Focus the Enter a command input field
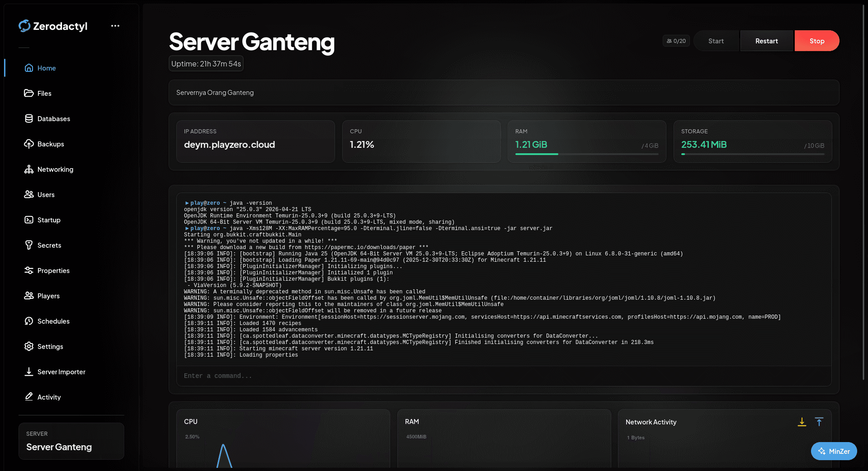Viewport: 868px width, 471px height. pyautogui.click(x=504, y=376)
